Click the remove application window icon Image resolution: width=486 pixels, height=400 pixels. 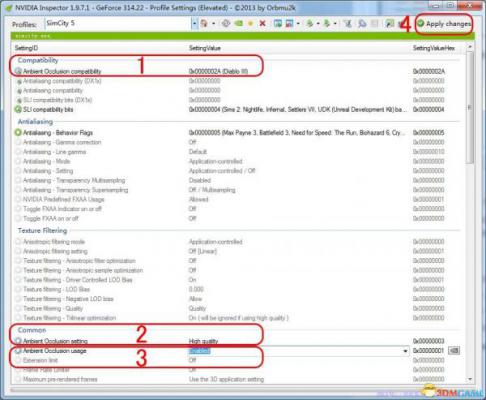289,23
